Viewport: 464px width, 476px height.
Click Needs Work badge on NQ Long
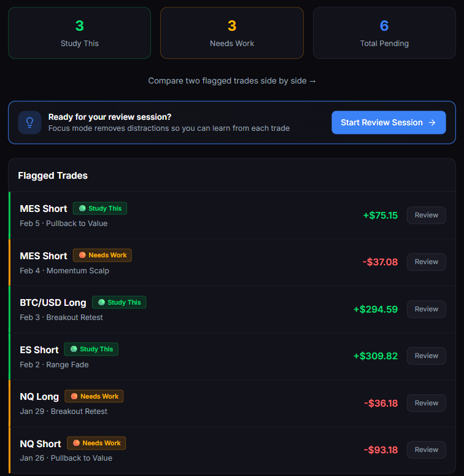94,396
